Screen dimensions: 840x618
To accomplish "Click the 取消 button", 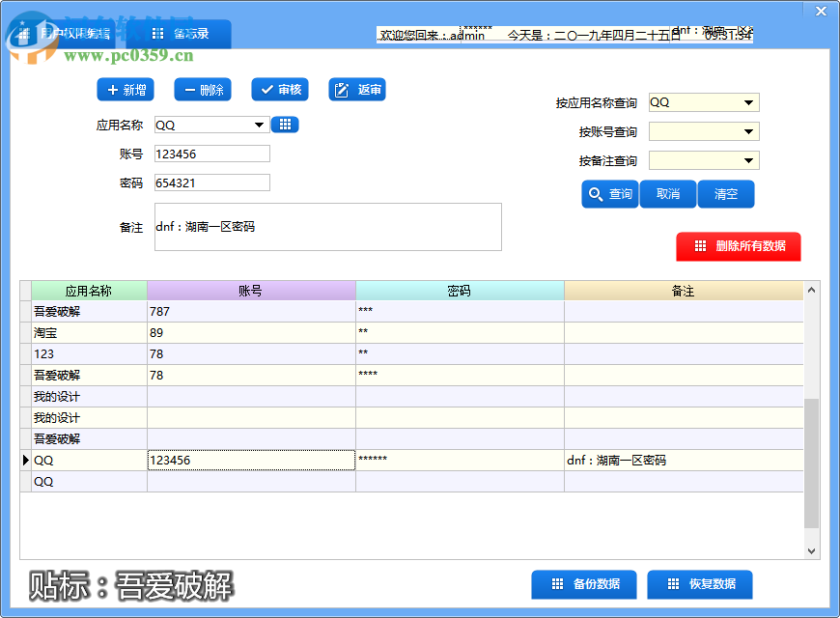I will tap(667, 193).
